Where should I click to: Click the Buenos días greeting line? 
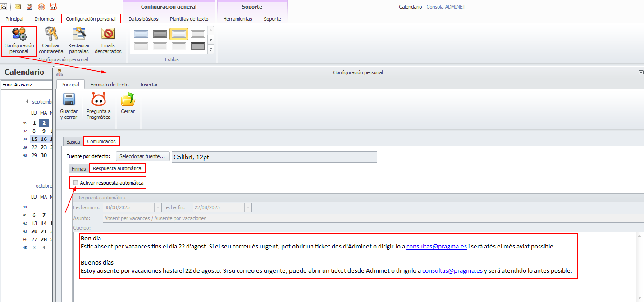(97, 263)
